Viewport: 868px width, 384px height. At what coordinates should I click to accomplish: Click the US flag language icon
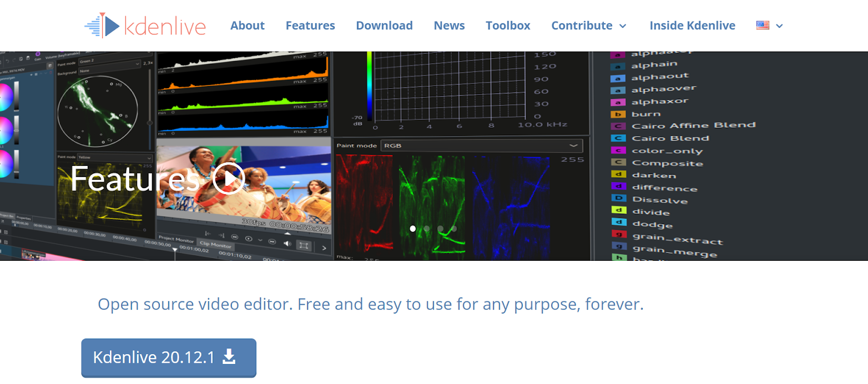763,26
